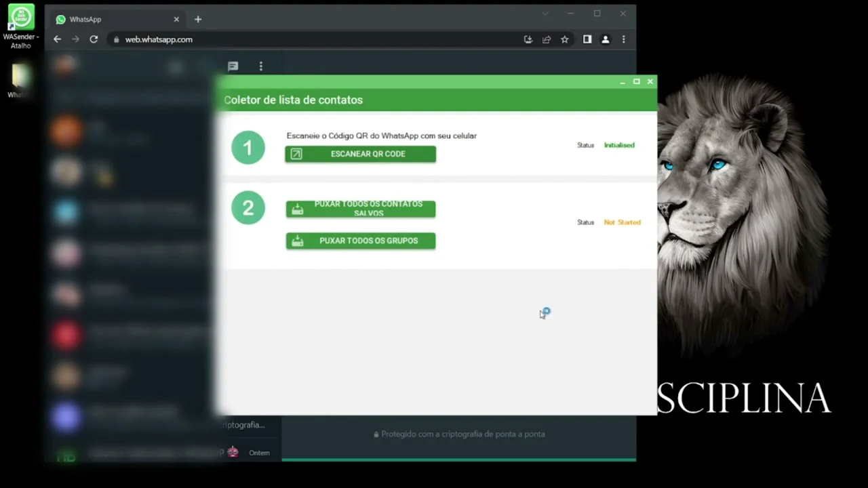Open Chrome's three-dot menu
Viewport: 868px width, 488px height.
click(x=624, y=39)
